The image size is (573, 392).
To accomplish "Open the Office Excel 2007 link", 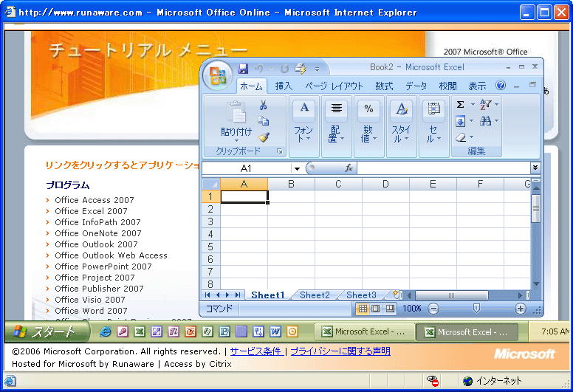I will pos(91,211).
